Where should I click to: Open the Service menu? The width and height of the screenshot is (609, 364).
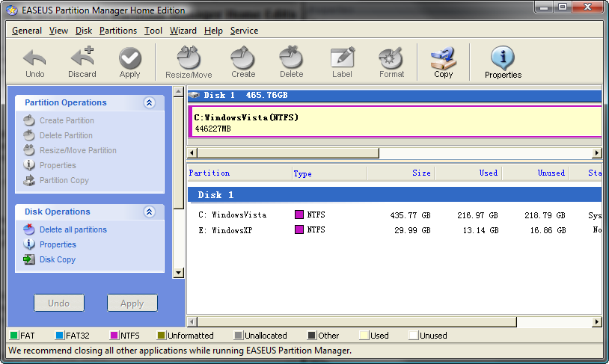[x=245, y=31]
